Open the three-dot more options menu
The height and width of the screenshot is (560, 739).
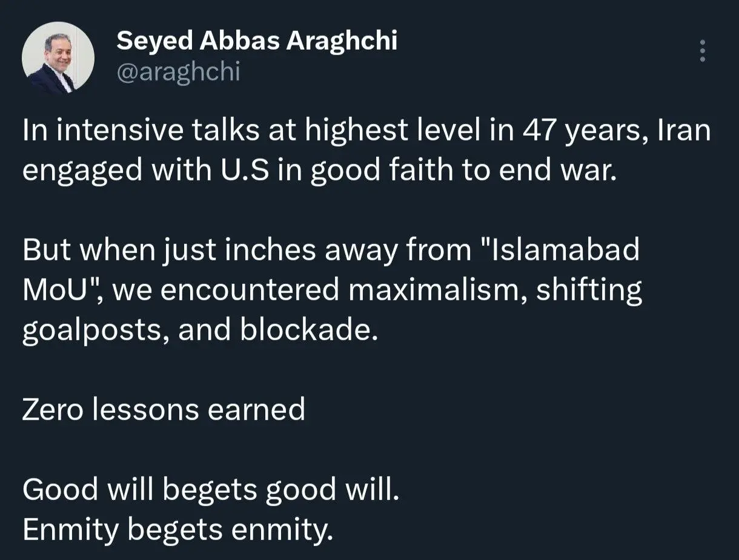coord(703,51)
